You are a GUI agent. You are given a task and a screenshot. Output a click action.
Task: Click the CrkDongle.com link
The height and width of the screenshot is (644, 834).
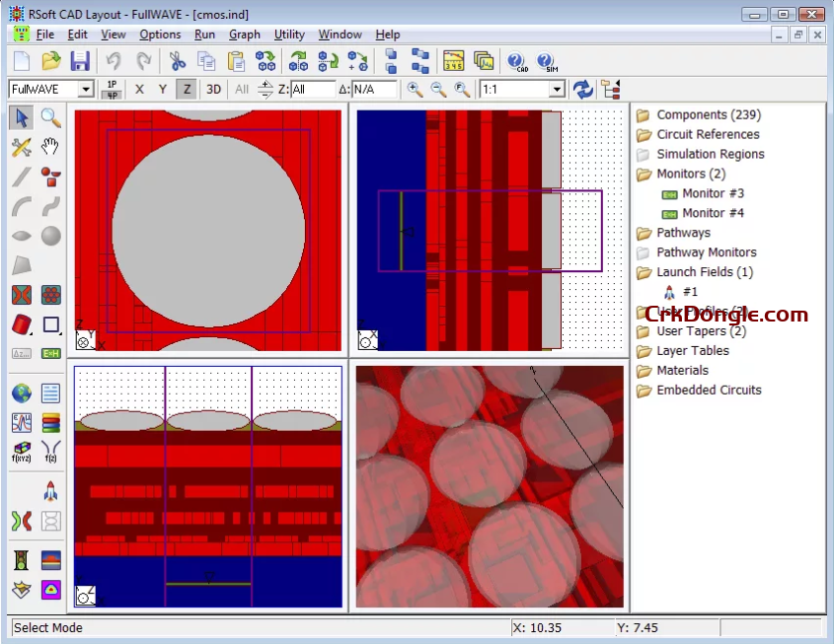(727, 315)
